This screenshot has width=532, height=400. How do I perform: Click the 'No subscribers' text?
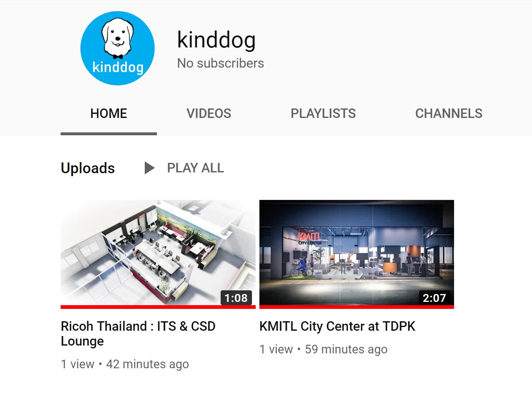pyautogui.click(x=221, y=63)
